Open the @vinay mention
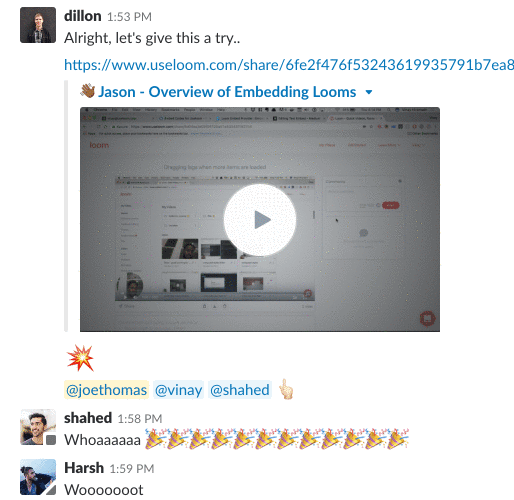The image size is (514, 500). (178, 390)
